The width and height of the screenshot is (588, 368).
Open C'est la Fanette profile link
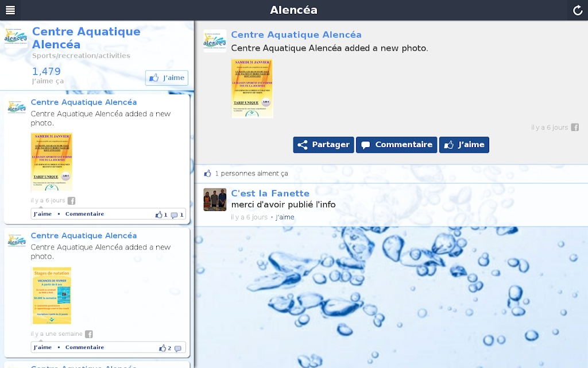click(270, 193)
